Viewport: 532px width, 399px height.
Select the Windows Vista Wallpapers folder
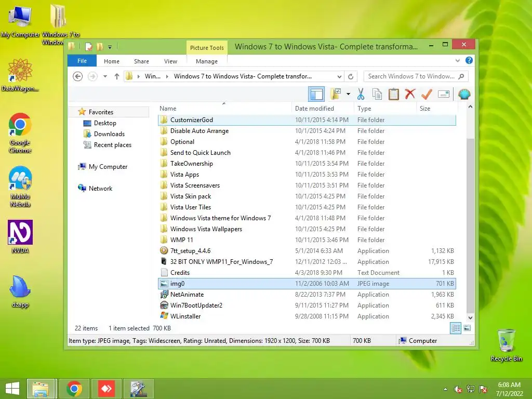click(x=307, y=229)
